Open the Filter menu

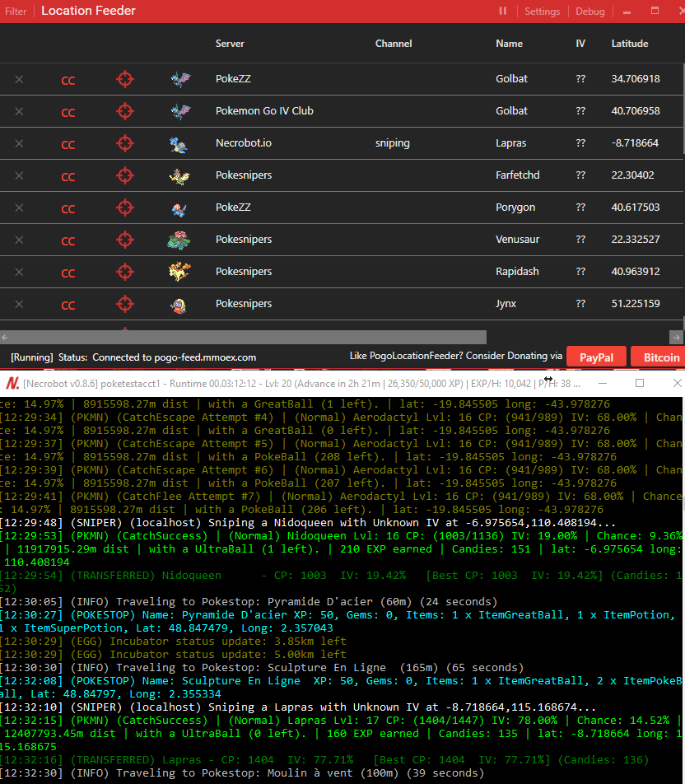click(16, 12)
